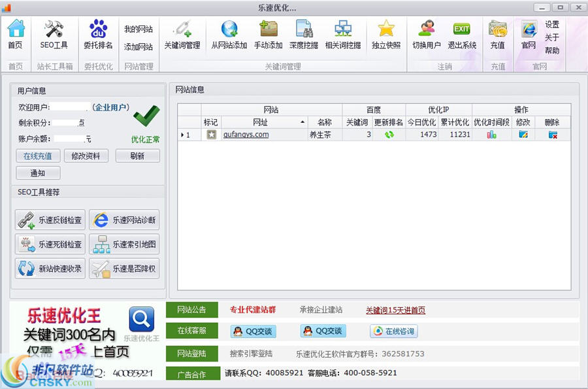Open 委托排名 Baidu paw icon
588x389 pixels.
tap(98, 29)
